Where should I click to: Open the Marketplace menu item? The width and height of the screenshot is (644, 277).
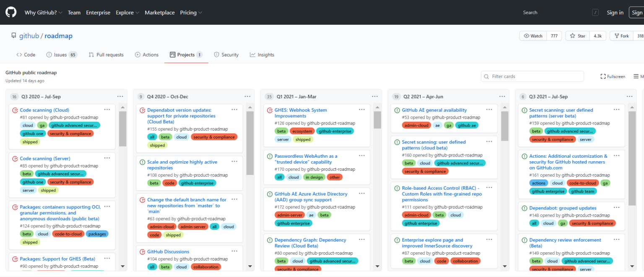(x=159, y=12)
